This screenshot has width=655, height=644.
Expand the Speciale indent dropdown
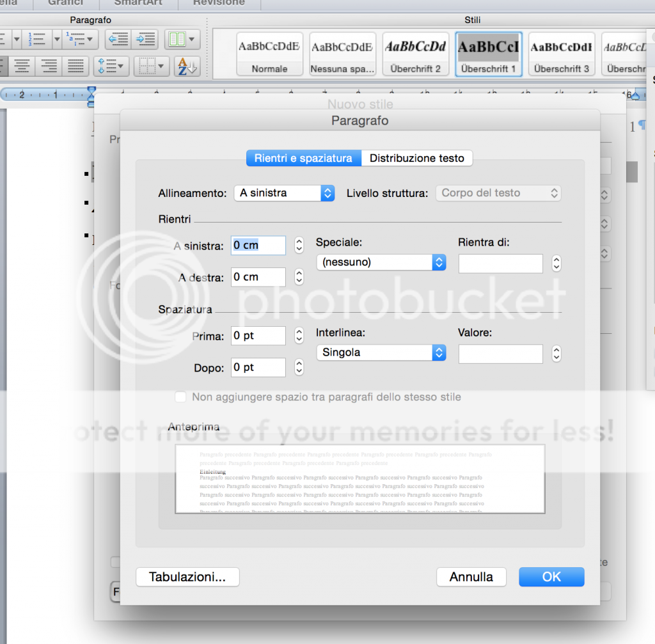(381, 262)
